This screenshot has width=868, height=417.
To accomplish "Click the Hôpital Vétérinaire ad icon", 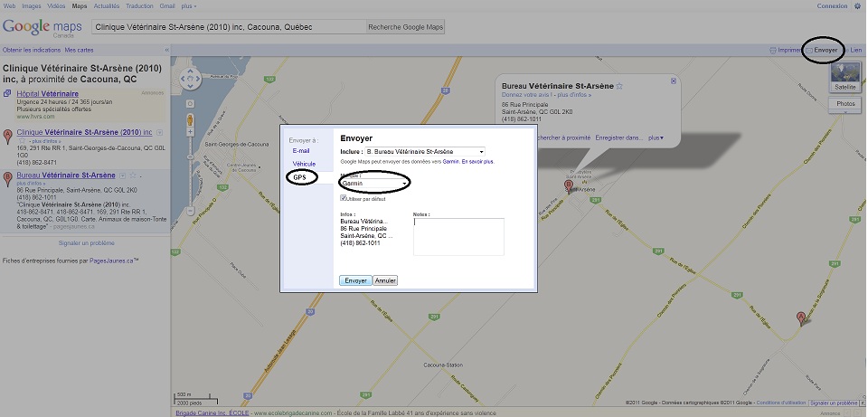I will pos(7,93).
